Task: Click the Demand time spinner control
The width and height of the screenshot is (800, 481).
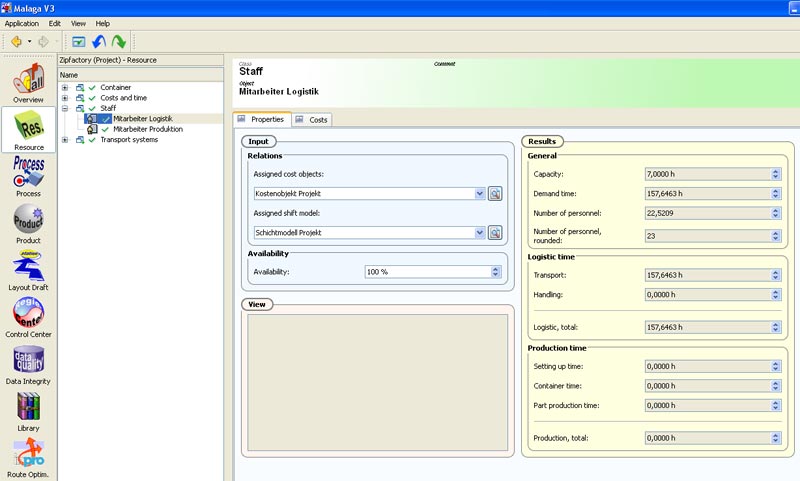Action: [x=776, y=194]
